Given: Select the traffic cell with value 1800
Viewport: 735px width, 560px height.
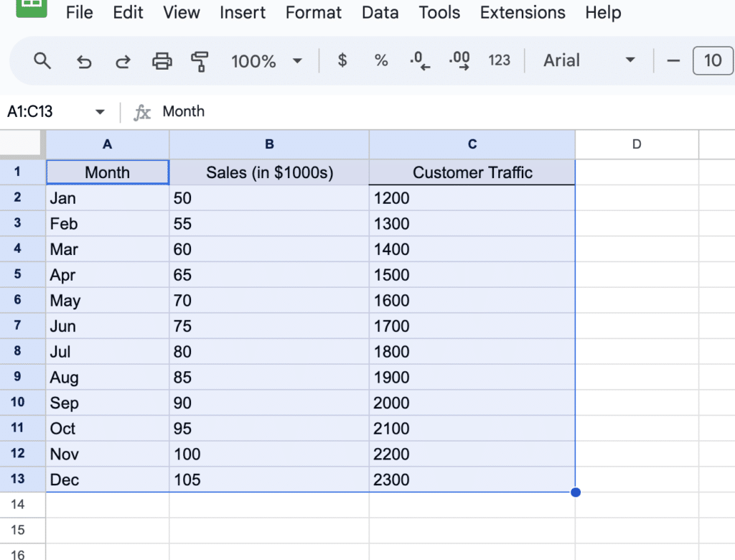Looking at the screenshot, I should 472,351.
